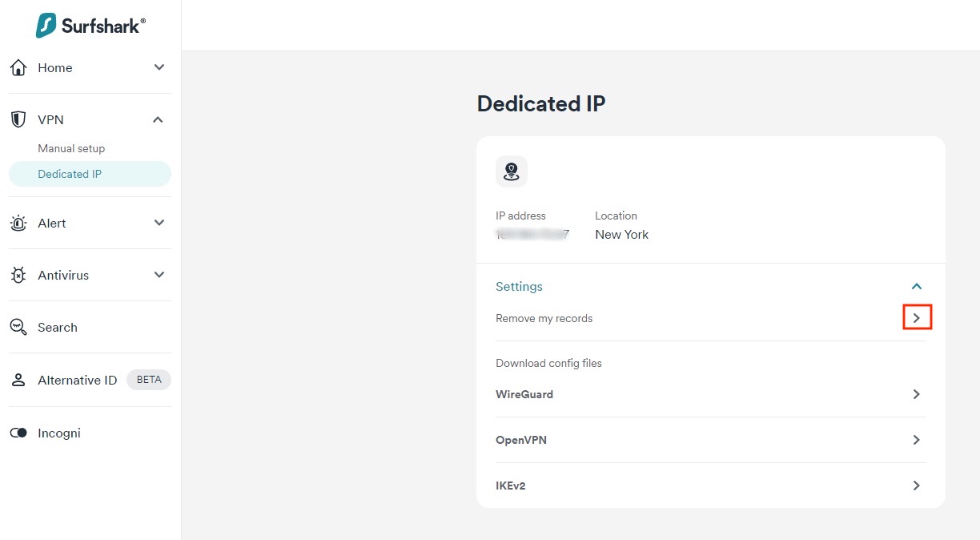Open WireGuard config arrow
This screenshot has height=540, width=980.
(917, 394)
